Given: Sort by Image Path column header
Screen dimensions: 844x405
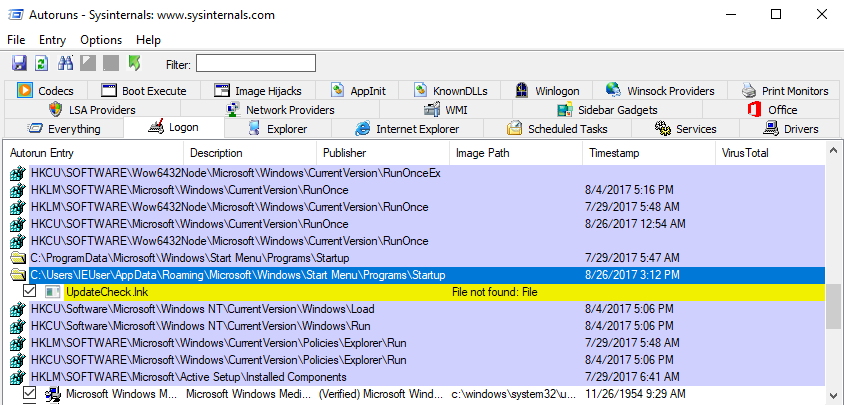Looking at the screenshot, I should (x=516, y=153).
